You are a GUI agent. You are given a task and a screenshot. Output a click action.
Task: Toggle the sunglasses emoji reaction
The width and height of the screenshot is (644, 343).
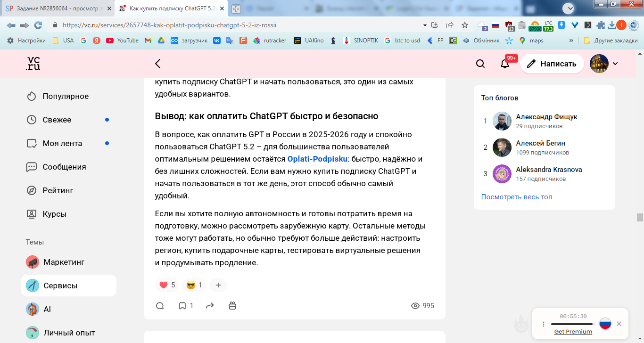tap(194, 285)
